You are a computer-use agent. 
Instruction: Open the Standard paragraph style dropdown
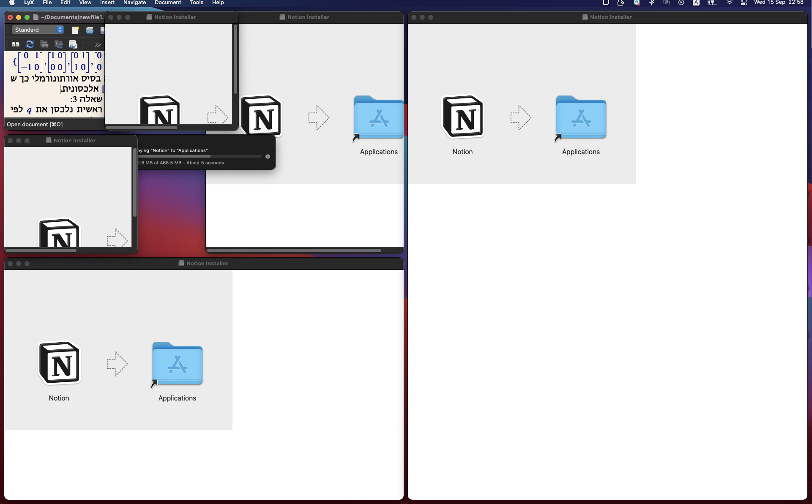tap(38, 30)
